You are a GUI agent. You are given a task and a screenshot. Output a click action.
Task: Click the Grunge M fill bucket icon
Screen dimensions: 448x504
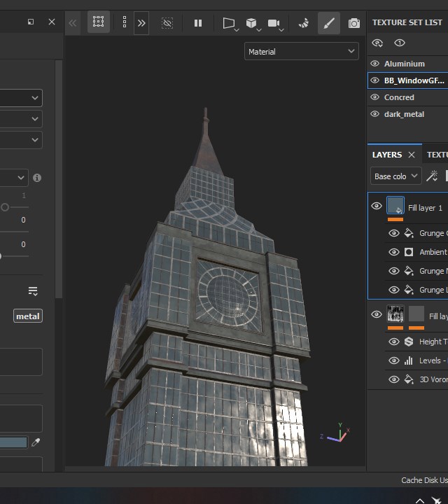coord(409,271)
